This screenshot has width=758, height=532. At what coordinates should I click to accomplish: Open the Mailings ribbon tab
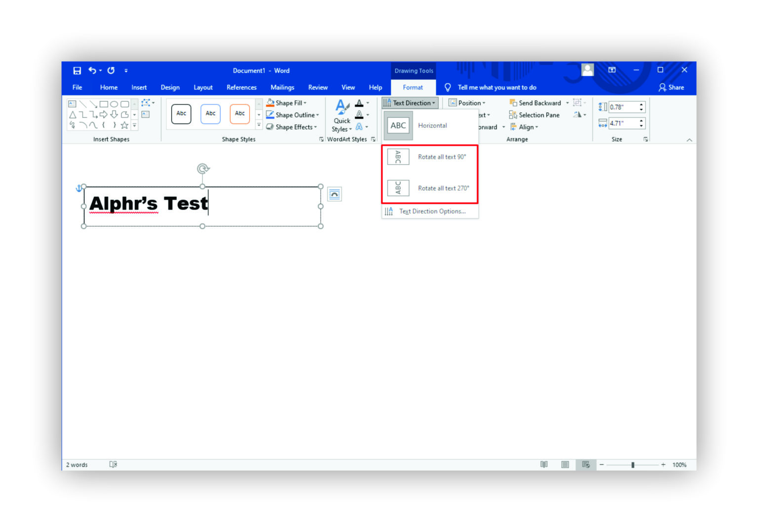point(282,87)
